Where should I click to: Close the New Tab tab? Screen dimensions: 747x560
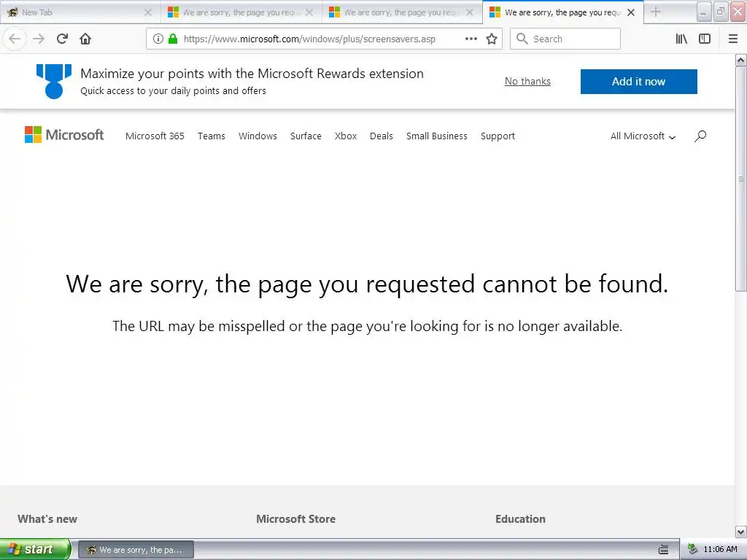tap(148, 12)
